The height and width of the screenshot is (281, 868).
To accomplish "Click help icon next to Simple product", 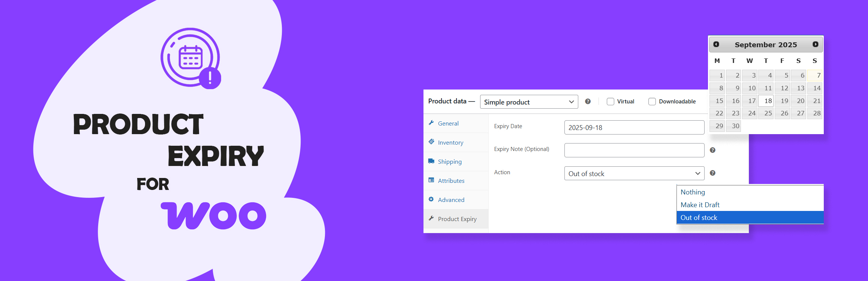I will coord(588,102).
